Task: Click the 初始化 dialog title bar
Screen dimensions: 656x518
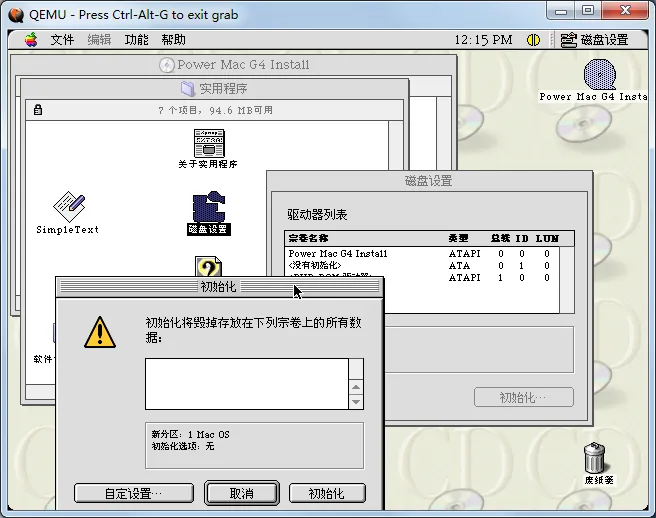Action: click(219, 287)
